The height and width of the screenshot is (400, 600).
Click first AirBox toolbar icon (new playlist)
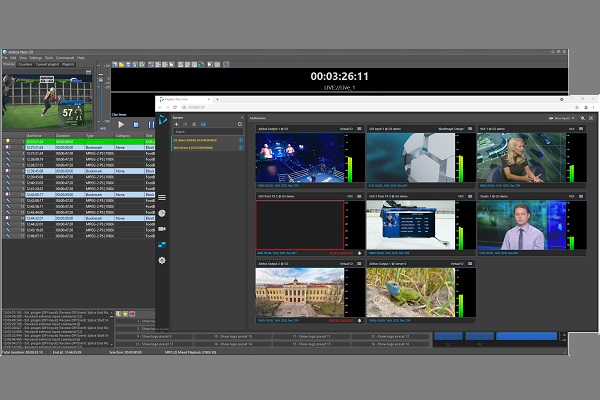(x=114, y=64)
